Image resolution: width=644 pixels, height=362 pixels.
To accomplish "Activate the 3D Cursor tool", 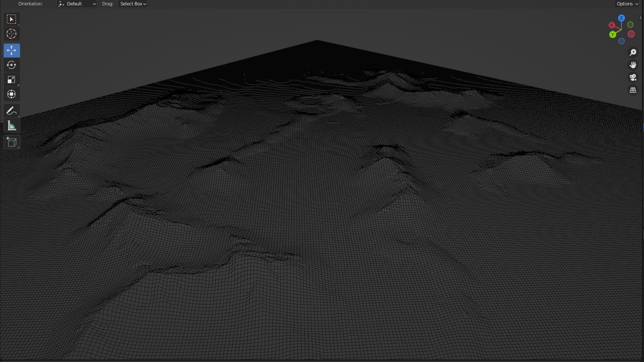I will point(11,34).
